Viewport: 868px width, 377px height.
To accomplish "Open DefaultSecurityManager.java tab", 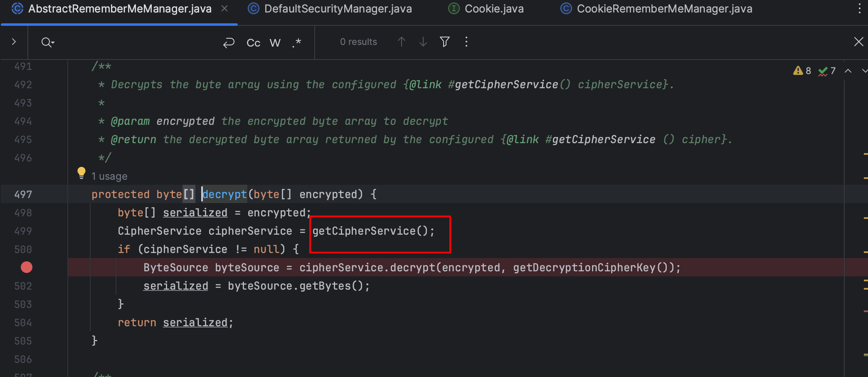I will 330,9.
